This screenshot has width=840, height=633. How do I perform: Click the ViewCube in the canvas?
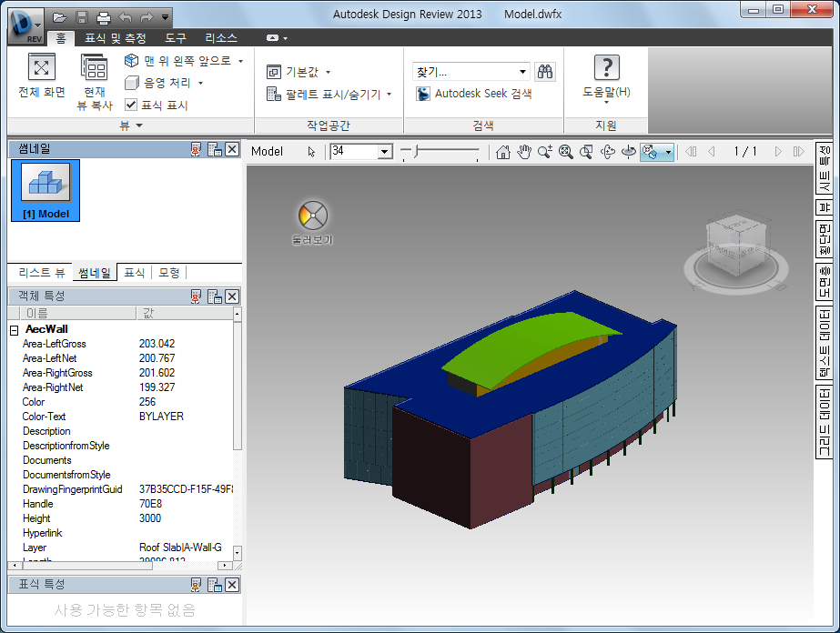(x=737, y=245)
